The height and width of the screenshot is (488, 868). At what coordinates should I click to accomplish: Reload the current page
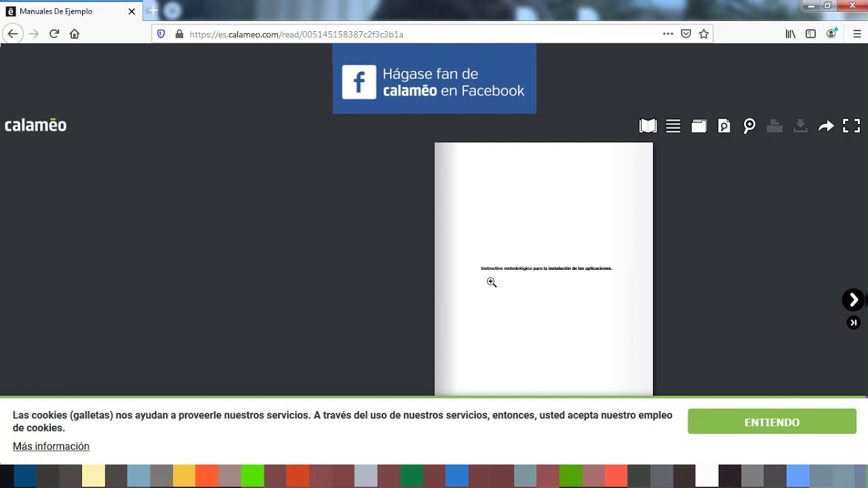pyautogui.click(x=54, y=34)
